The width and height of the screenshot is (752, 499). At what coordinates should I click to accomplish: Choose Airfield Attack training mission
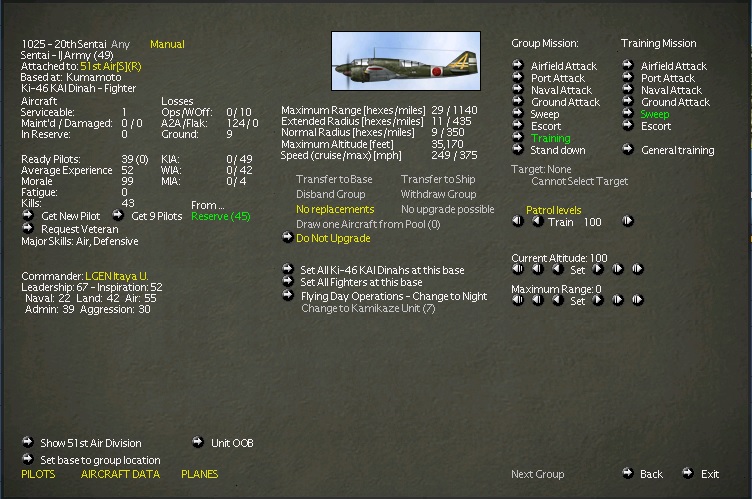point(667,66)
